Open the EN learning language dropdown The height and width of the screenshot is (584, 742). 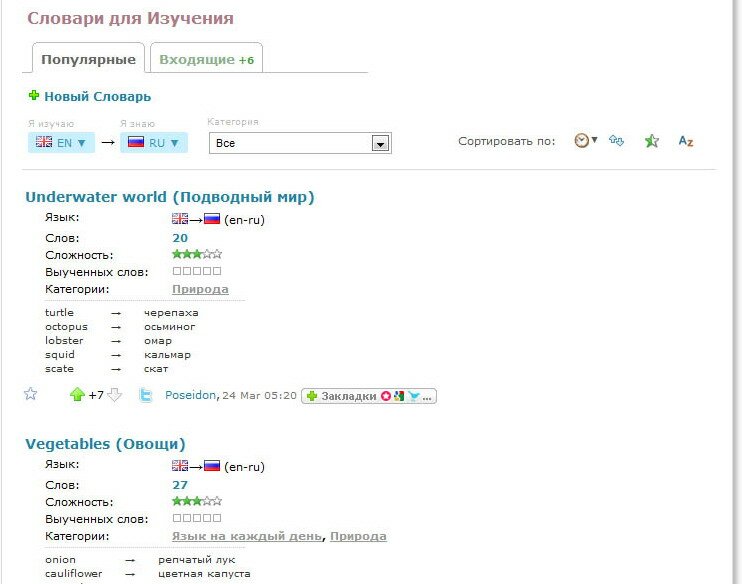click(x=61, y=143)
